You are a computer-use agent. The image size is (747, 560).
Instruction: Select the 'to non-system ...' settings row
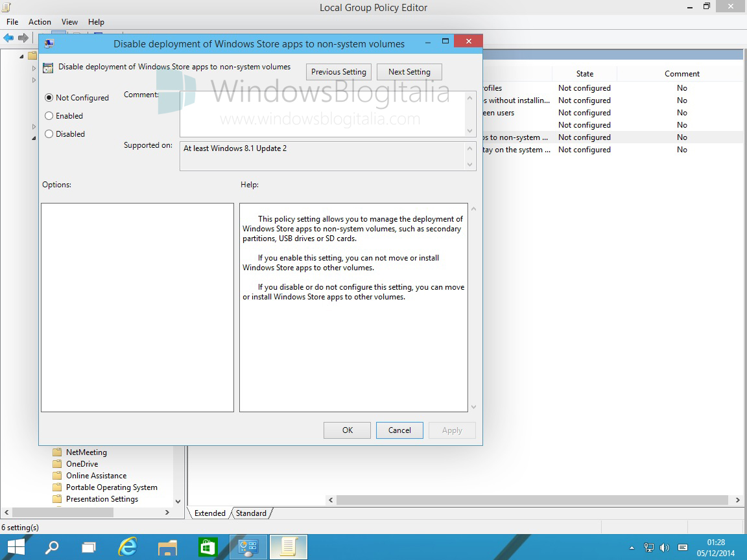(x=613, y=137)
